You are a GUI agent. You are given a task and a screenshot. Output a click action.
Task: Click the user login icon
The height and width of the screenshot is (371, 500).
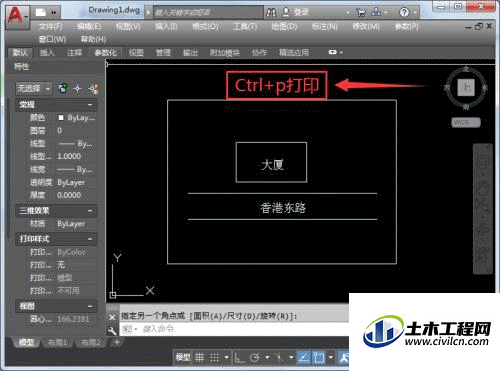pos(286,12)
